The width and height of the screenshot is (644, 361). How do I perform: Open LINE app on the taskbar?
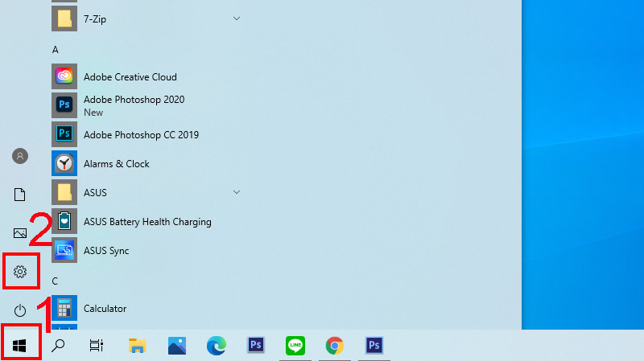tap(295, 346)
